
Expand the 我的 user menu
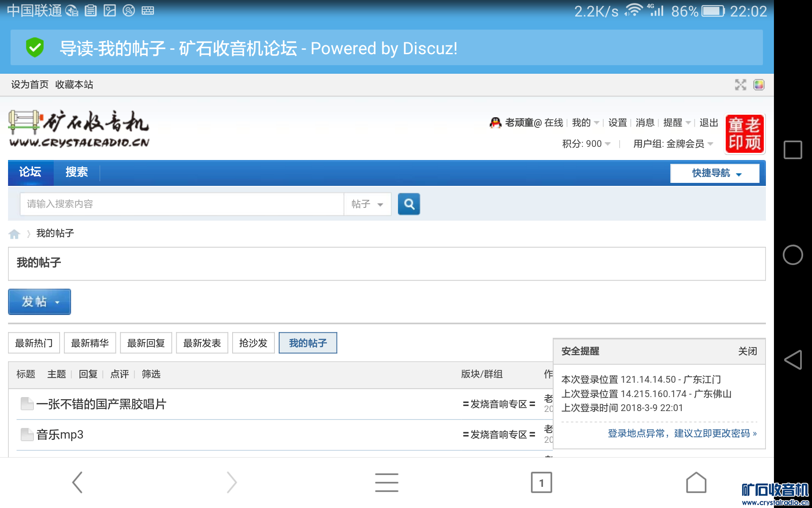click(x=585, y=123)
